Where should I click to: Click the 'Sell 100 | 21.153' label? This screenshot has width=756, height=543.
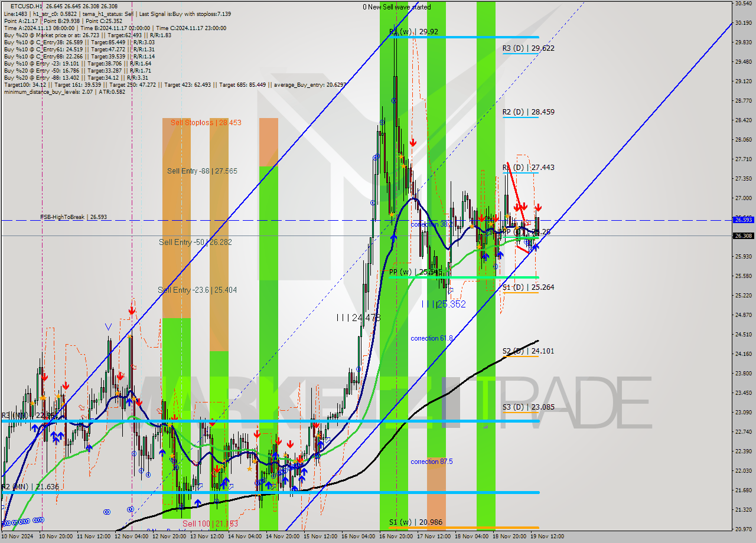point(210,524)
